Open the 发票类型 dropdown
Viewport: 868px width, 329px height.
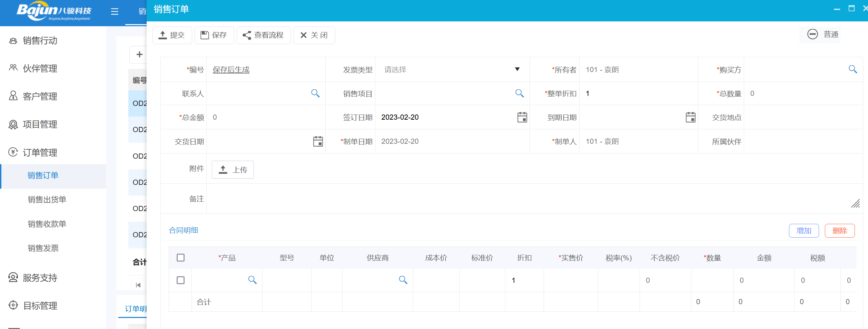click(x=516, y=69)
